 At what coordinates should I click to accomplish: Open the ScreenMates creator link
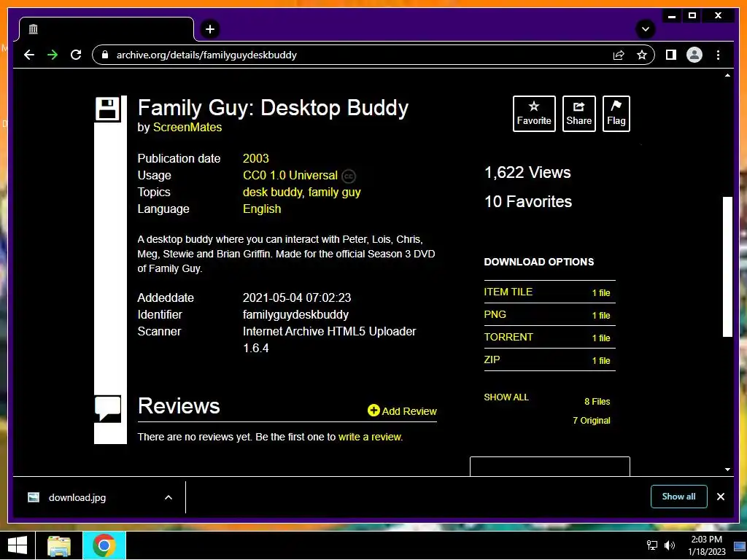[x=187, y=127]
